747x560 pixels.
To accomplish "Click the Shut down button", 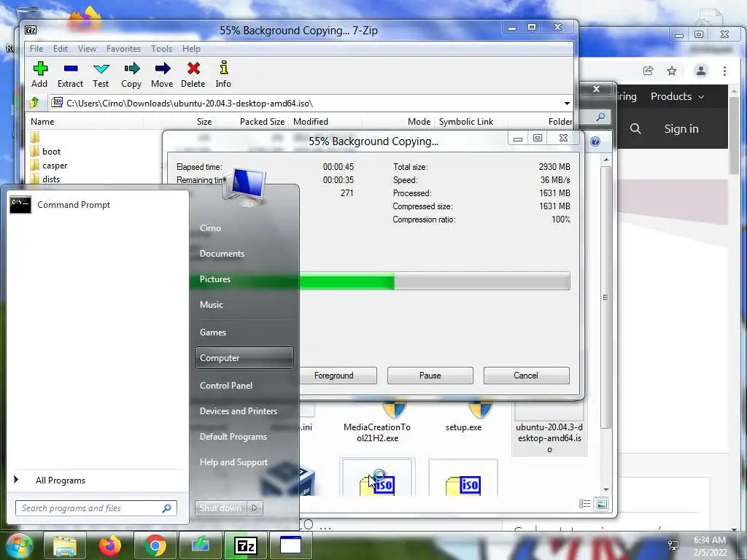I will [x=220, y=508].
